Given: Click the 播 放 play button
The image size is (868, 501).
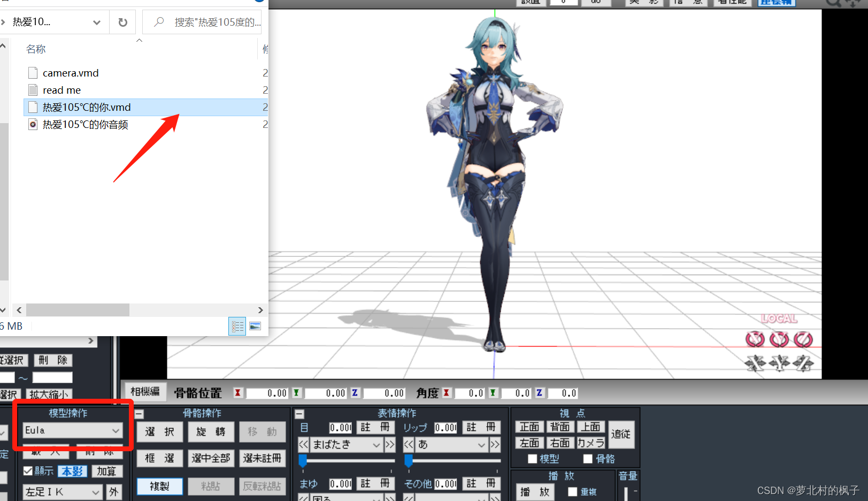Looking at the screenshot, I should (x=534, y=491).
